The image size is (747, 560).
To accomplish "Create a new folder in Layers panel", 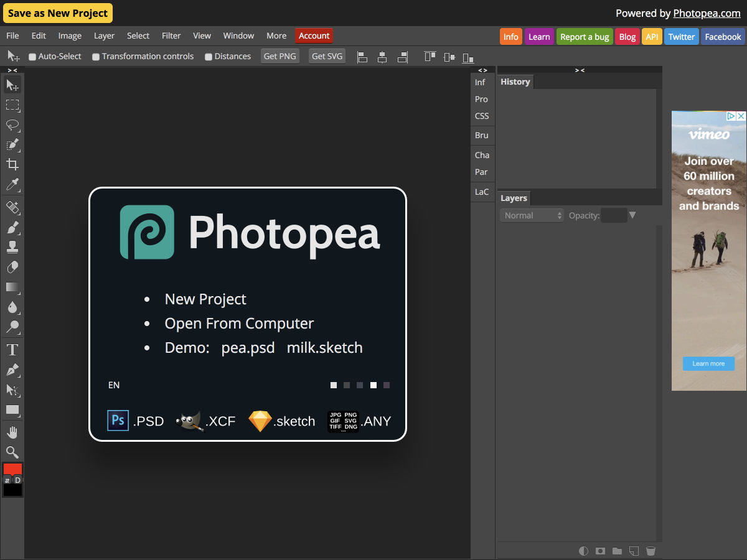I will [x=617, y=551].
